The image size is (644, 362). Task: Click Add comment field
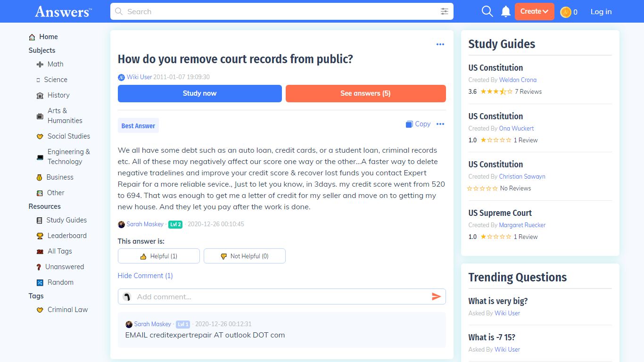click(x=282, y=296)
